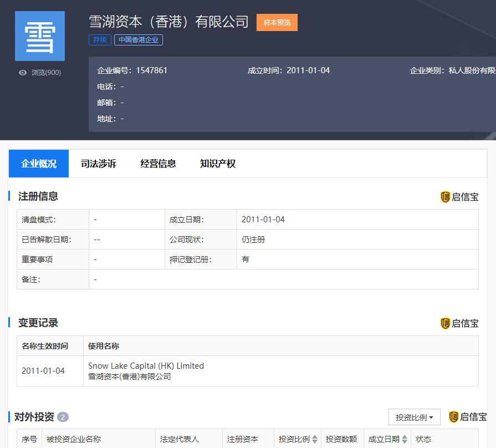Screen dimensions: 496x448
Task: Click the 重要事项 label cell
Action: coord(53,259)
